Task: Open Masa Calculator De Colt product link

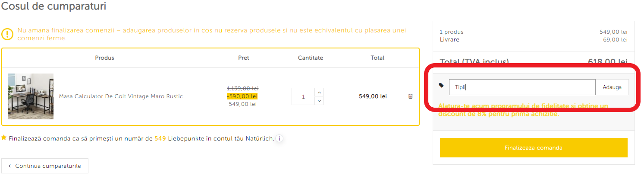Action: coord(121,96)
